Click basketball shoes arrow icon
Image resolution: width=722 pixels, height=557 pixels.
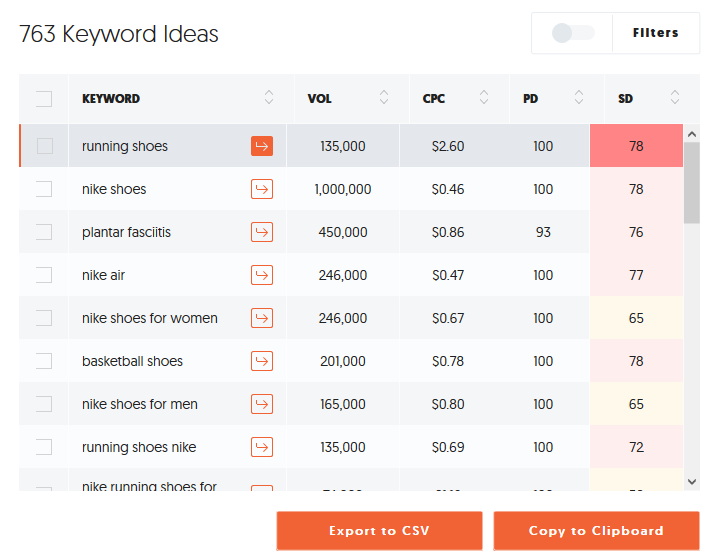coord(261,362)
